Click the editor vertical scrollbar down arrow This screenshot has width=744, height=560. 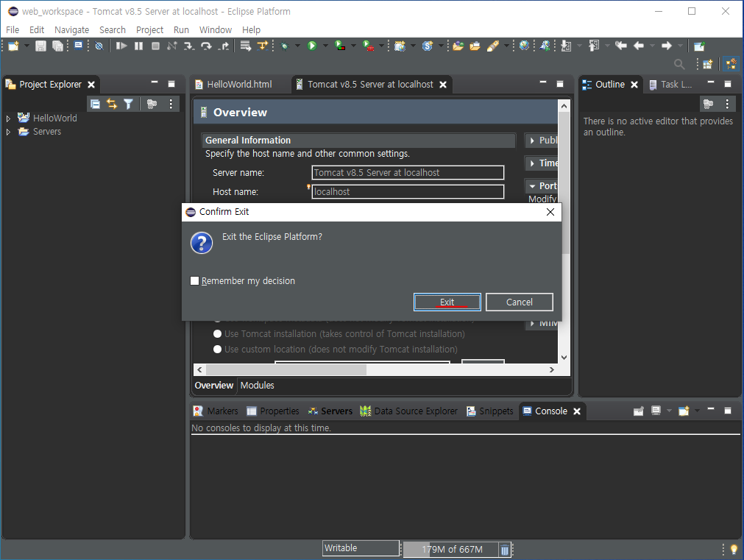pos(564,358)
